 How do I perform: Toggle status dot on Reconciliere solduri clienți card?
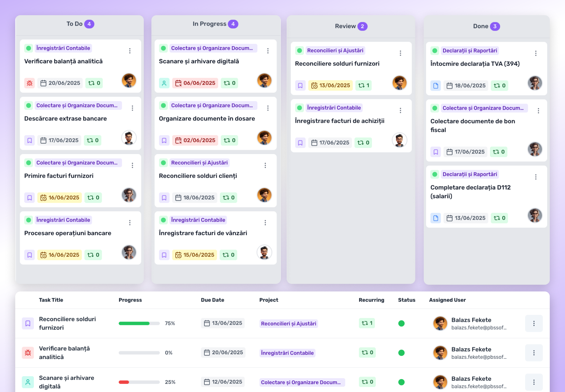coord(163,163)
